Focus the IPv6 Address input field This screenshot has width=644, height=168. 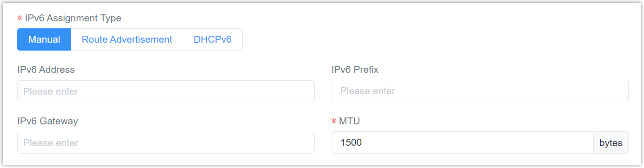point(166,91)
